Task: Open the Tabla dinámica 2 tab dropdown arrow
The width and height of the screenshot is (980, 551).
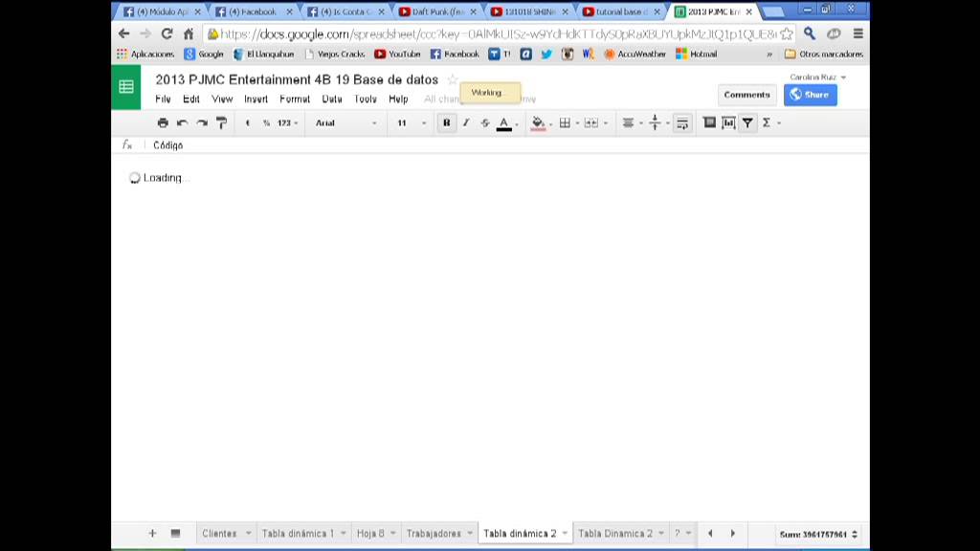Action: [x=565, y=534]
